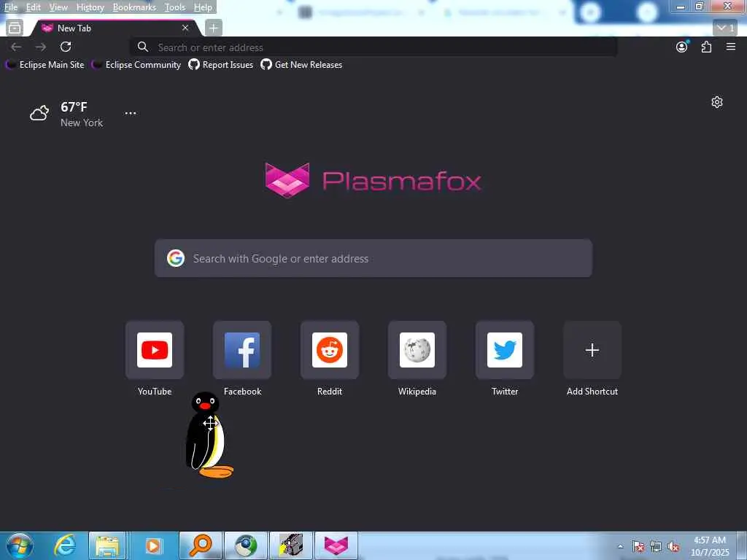Open Eclipse Community bookmark
The image size is (747, 560).
[x=136, y=65]
